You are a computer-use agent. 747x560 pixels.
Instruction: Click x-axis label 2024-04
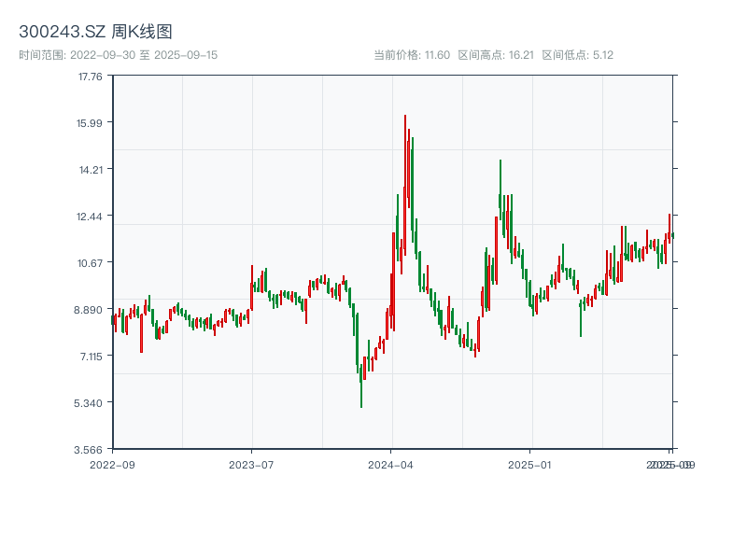[x=390, y=465]
